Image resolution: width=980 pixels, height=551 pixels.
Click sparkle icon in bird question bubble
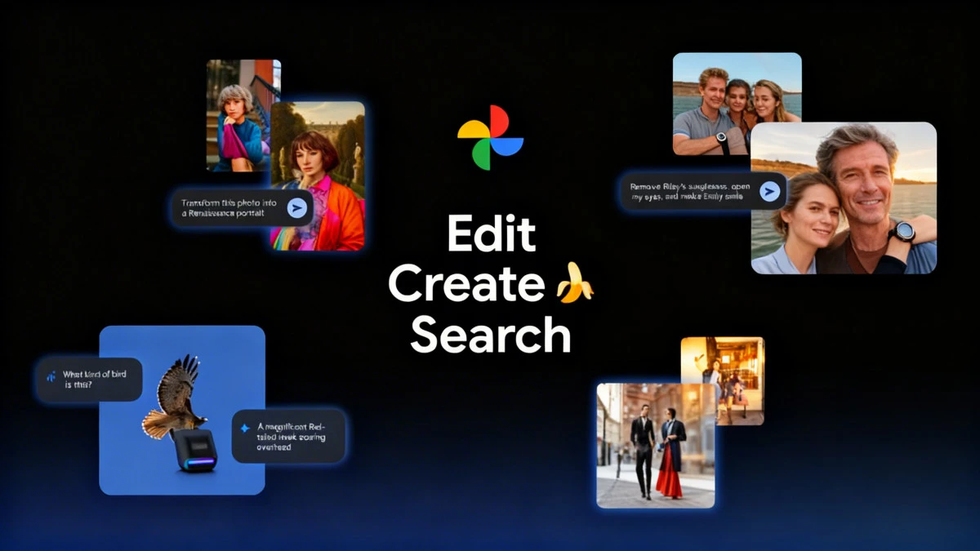[51, 376]
